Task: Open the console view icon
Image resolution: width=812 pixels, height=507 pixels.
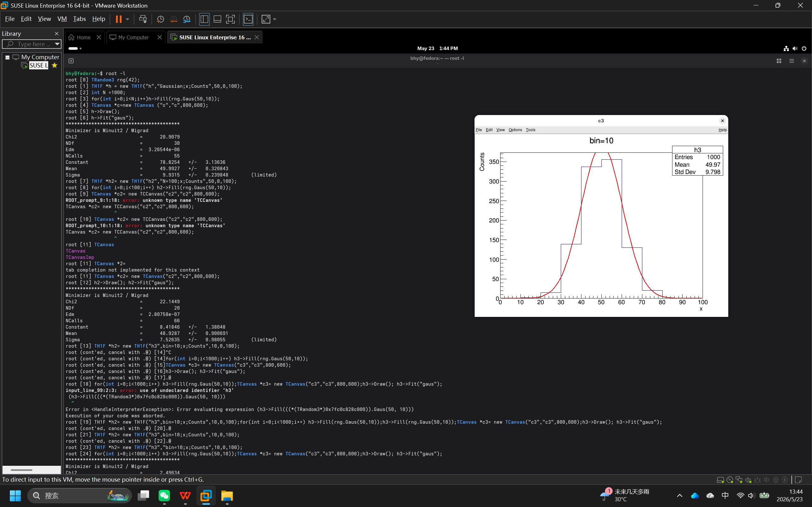Action: pos(248,19)
